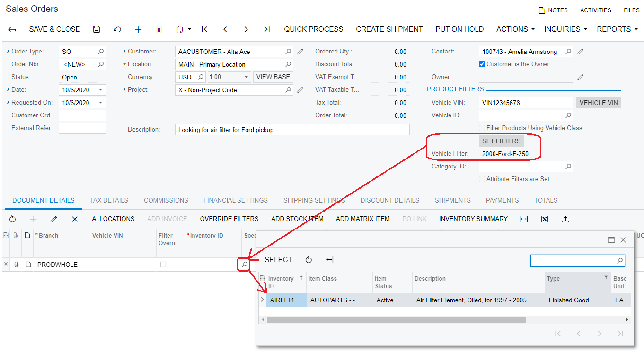Uncheck Customer is the Owner checkbox
644x353 pixels.
point(482,64)
